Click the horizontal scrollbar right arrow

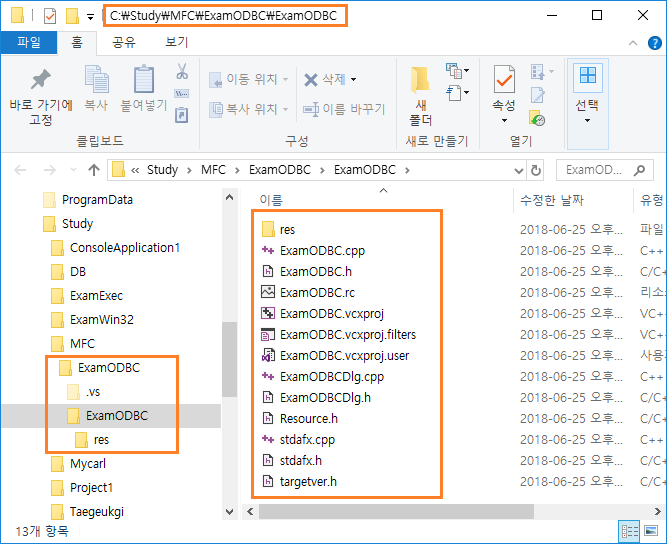[x=658, y=511]
